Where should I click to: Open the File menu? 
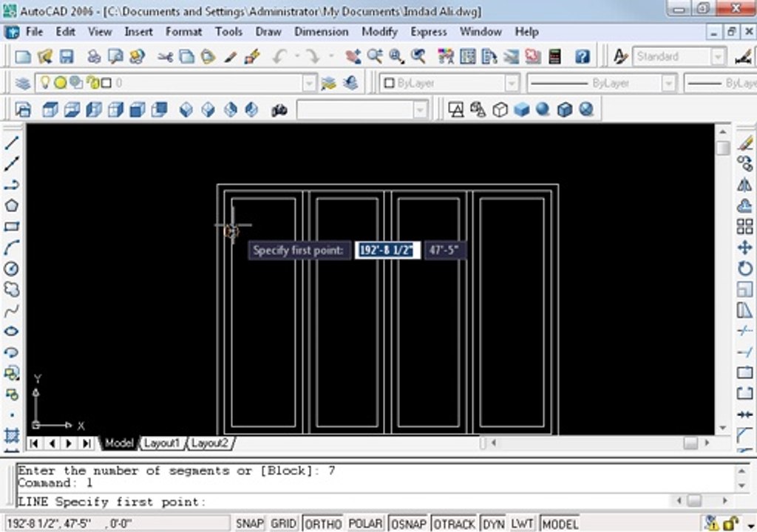coord(34,32)
